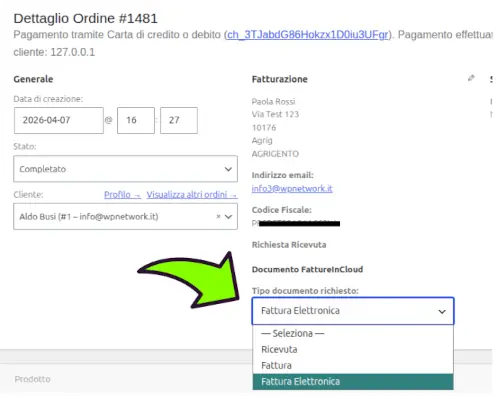The image size is (500, 399).
Task: Focus the creation date field 2026-04-07
Action: click(x=59, y=120)
